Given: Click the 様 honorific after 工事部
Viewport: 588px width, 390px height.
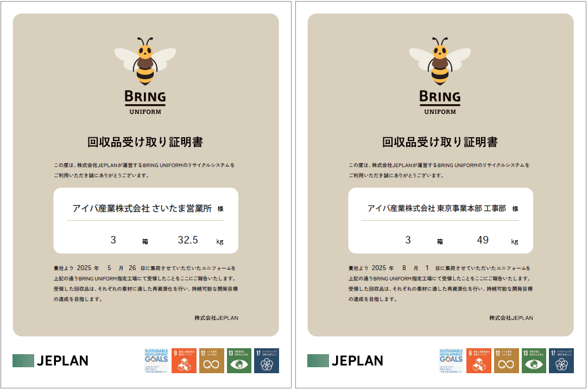Looking at the screenshot, I should 515,209.
